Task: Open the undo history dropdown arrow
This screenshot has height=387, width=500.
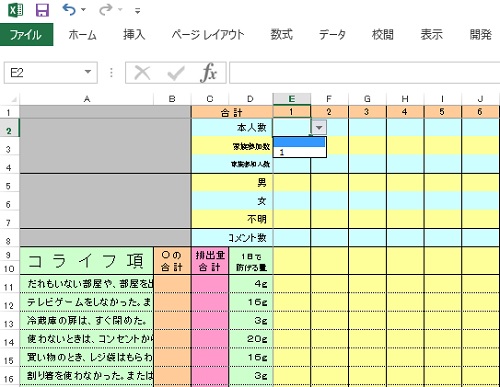Action: [x=83, y=10]
